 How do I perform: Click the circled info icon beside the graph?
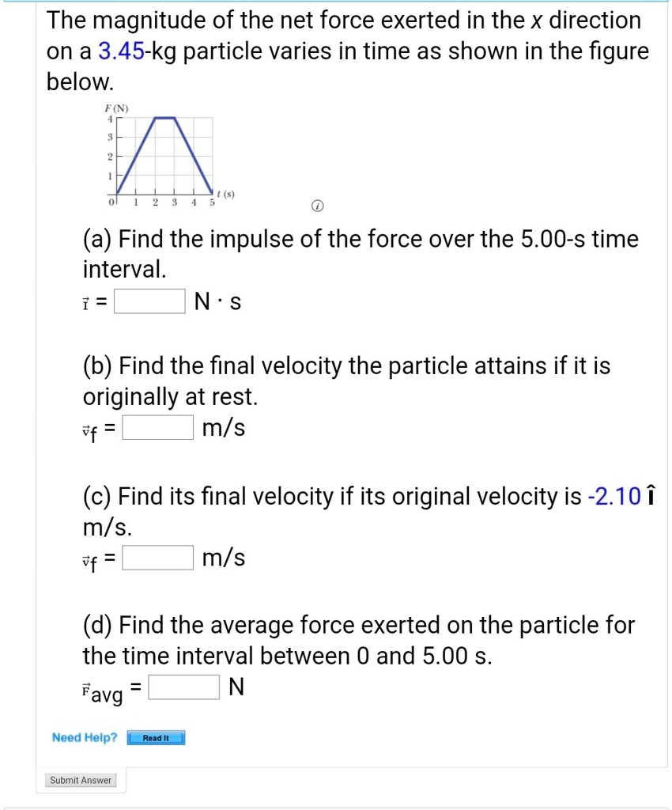pyautogui.click(x=318, y=205)
